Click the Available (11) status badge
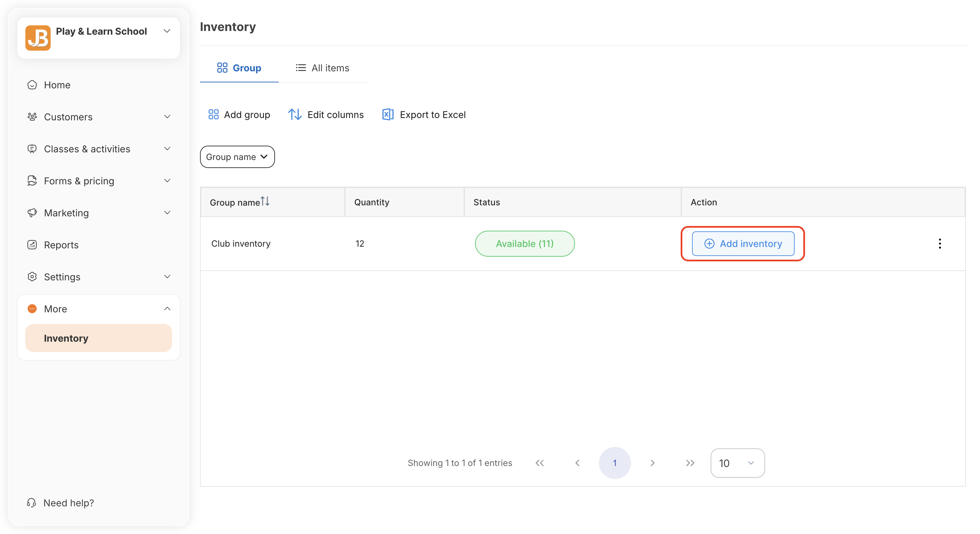The height and width of the screenshot is (534, 980). coord(524,243)
